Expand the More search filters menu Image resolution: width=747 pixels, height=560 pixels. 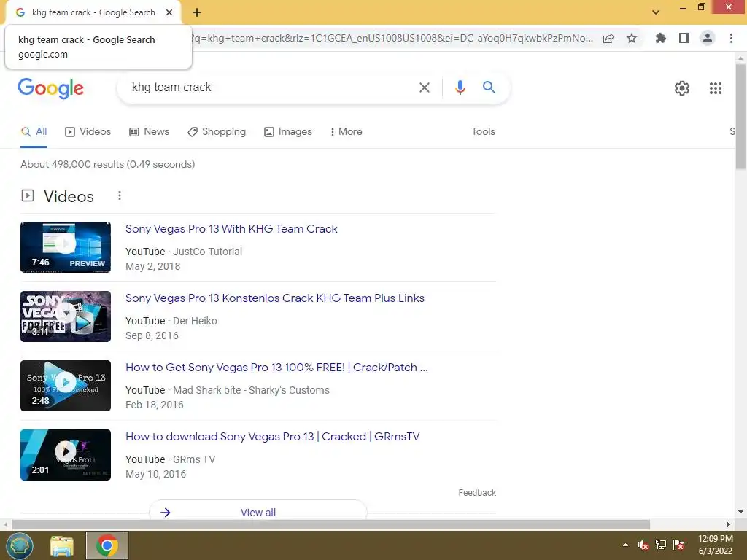[x=347, y=131]
